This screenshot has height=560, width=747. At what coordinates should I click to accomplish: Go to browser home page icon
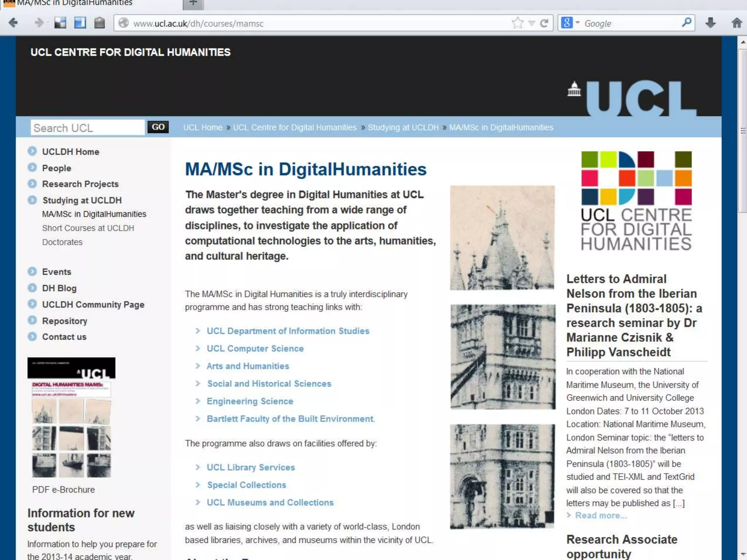(x=736, y=23)
